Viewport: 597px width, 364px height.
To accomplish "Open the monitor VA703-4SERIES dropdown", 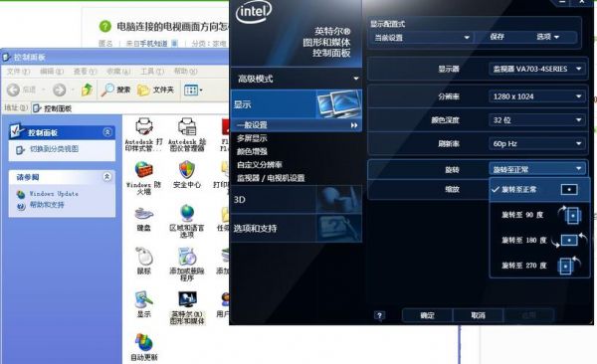I will point(537,69).
